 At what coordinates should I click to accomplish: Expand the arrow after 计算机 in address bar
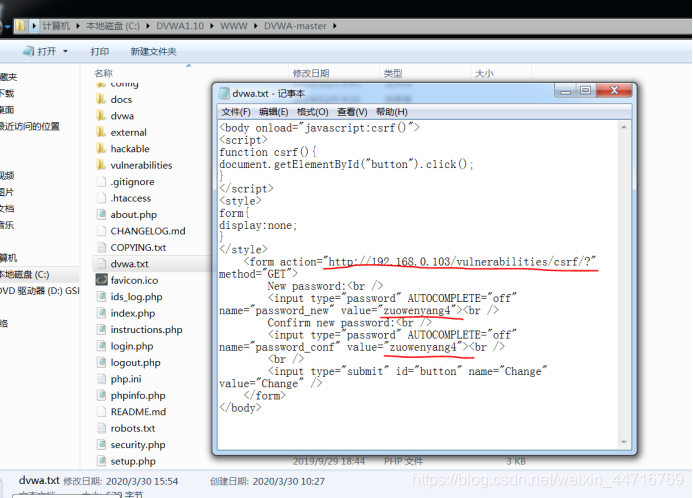click(78, 26)
